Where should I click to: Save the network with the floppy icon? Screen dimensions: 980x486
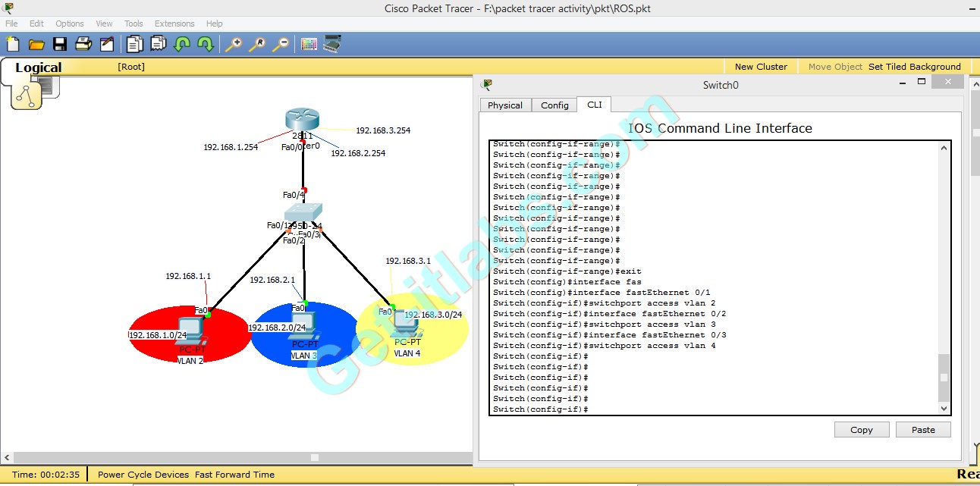tap(60, 44)
